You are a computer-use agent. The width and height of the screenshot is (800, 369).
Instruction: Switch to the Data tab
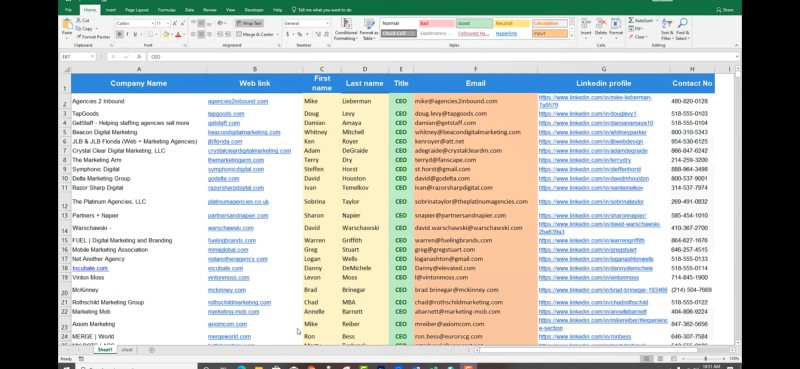coord(189,10)
